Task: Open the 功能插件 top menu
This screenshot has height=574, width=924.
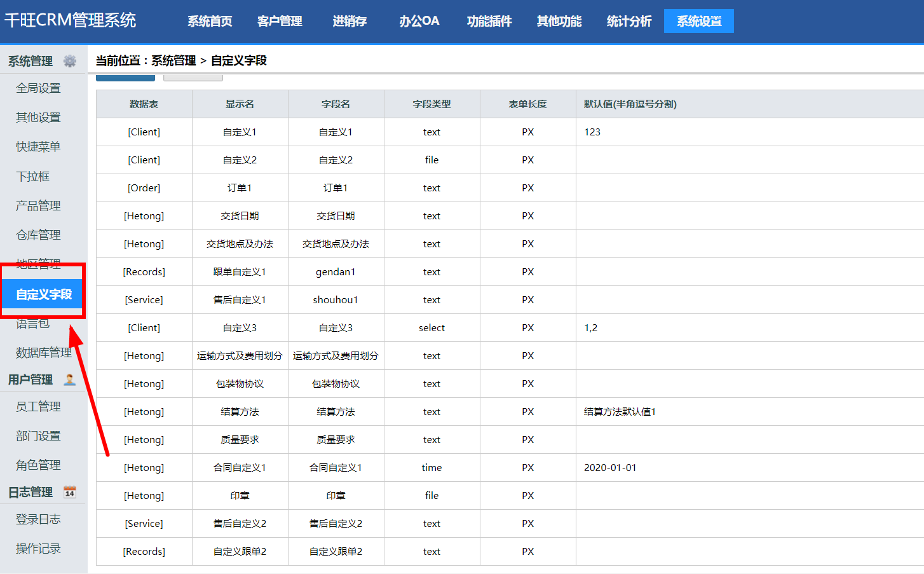Action: tap(489, 21)
